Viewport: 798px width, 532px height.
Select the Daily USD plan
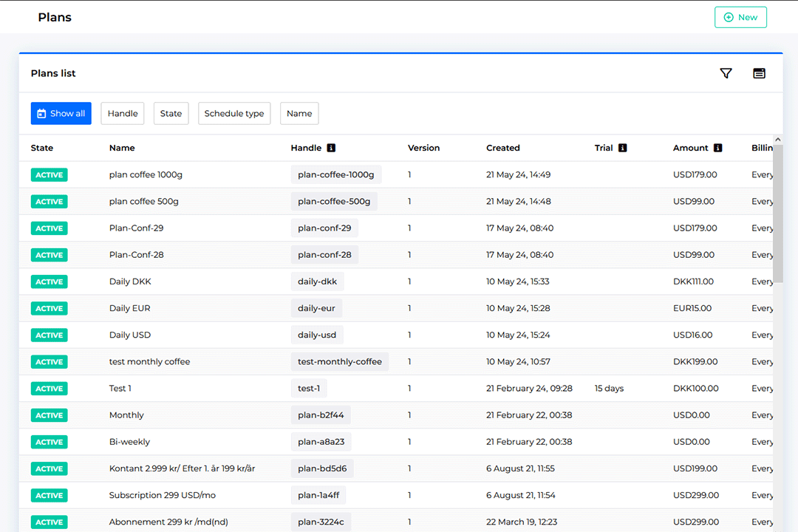click(x=130, y=335)
